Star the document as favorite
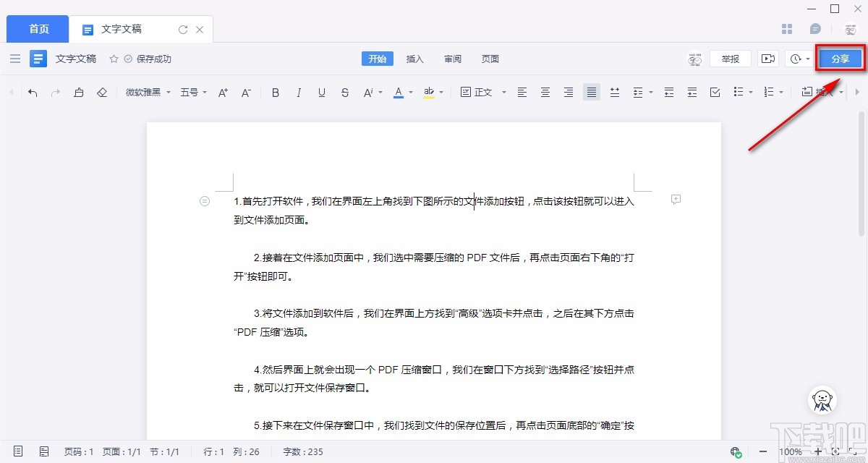868x463 pixels. click(x=113, y=59)
